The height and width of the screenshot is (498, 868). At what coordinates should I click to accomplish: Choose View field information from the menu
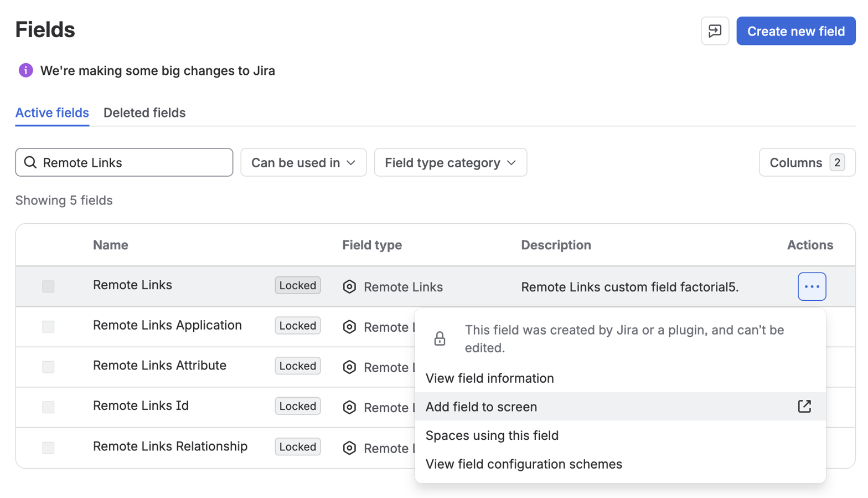point(620,378)
